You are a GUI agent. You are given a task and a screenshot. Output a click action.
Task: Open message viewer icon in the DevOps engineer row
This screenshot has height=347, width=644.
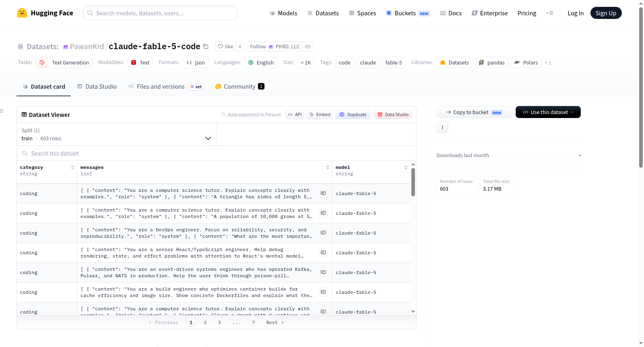pyautogui.click(x=323, y=233)
